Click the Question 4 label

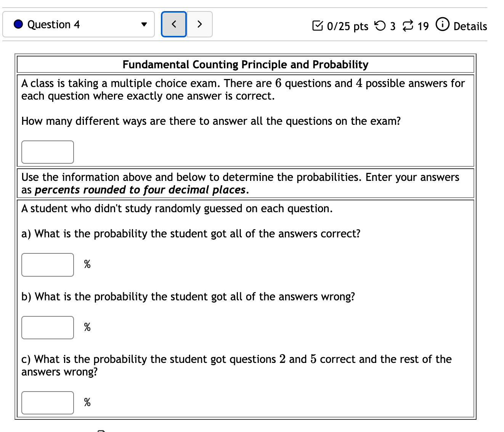53,24
